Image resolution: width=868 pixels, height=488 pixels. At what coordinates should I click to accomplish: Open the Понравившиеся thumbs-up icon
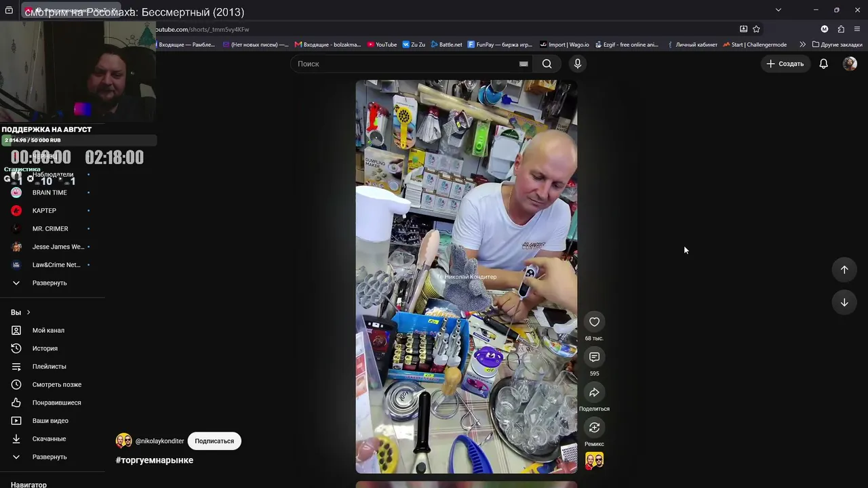(16, 403)
